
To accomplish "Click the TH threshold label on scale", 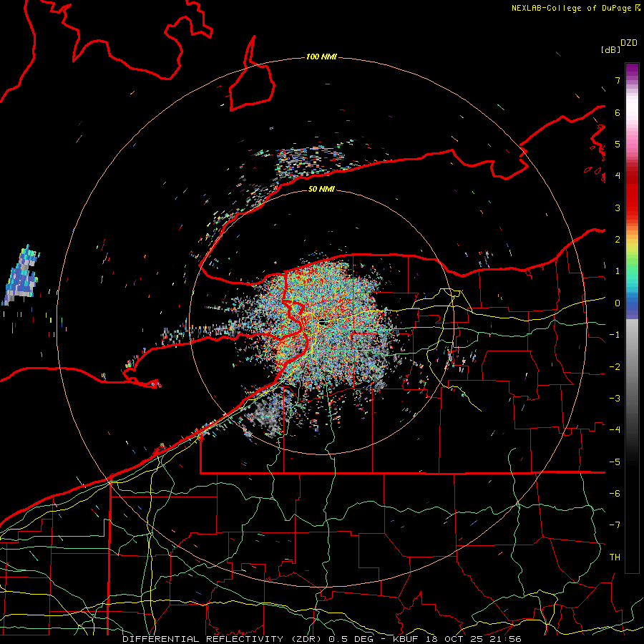I will click(x=615, y=557).
